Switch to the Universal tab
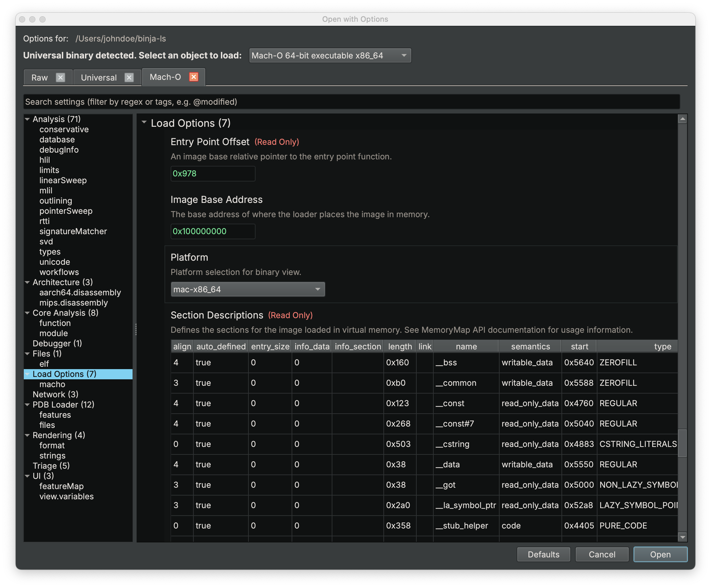711x588 pixels. click(99, 77)
